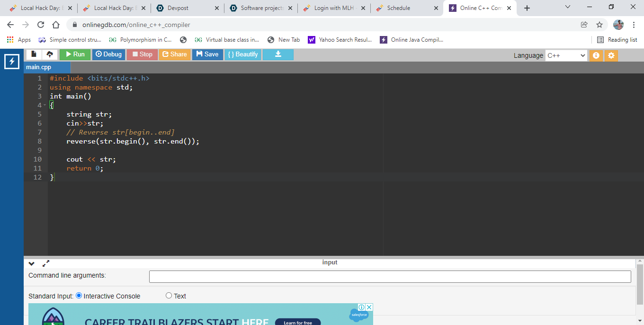Collapse the input panel with the chevron

31,263
